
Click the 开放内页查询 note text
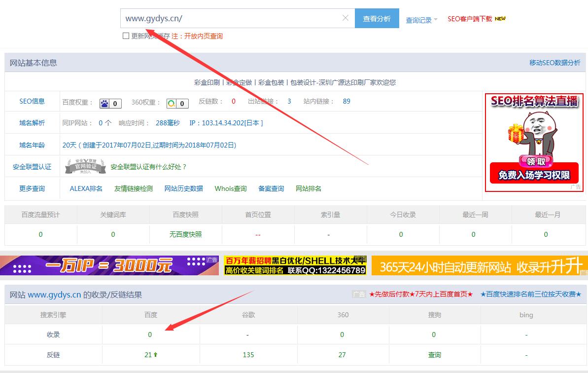tap(203, 36)
